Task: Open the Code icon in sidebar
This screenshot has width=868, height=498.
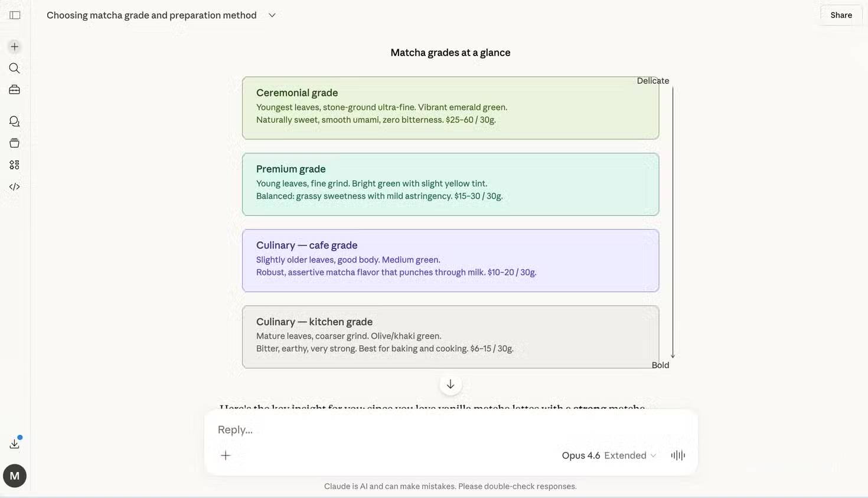Action: click(15, 187)
